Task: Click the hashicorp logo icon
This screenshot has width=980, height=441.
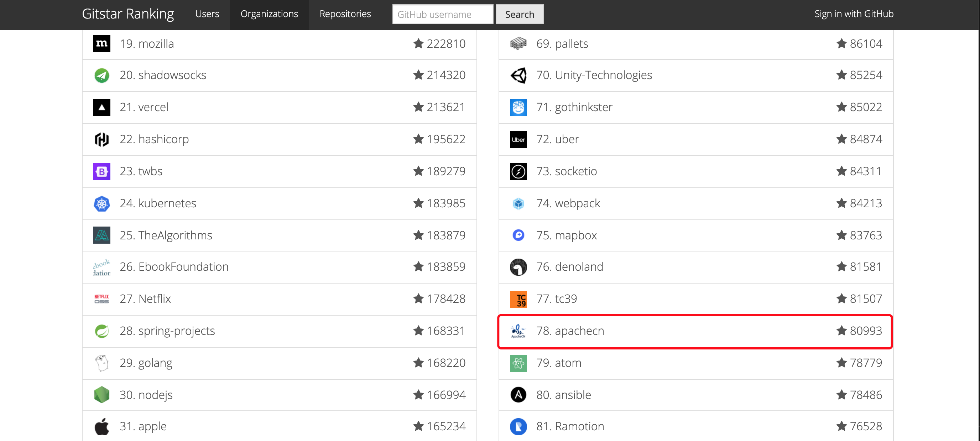Action: click(x=101, y=139)
